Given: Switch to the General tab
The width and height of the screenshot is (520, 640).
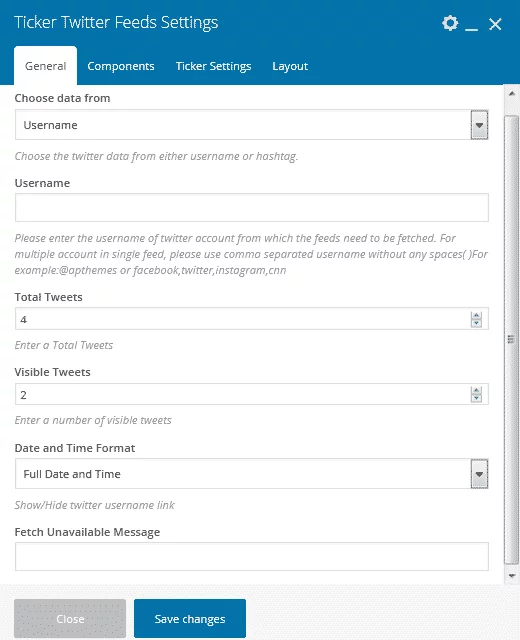Looking at the screenshot, I should click(45, 66).
